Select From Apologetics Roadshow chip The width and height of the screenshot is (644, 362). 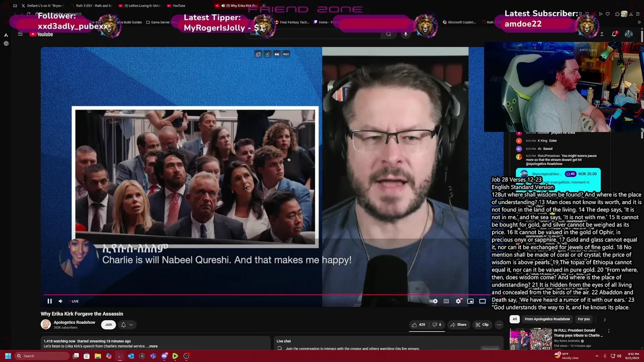[x=547, y=319]
